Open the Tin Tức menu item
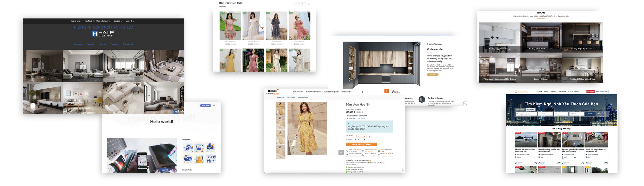644x186 pixels. [118, 21]
